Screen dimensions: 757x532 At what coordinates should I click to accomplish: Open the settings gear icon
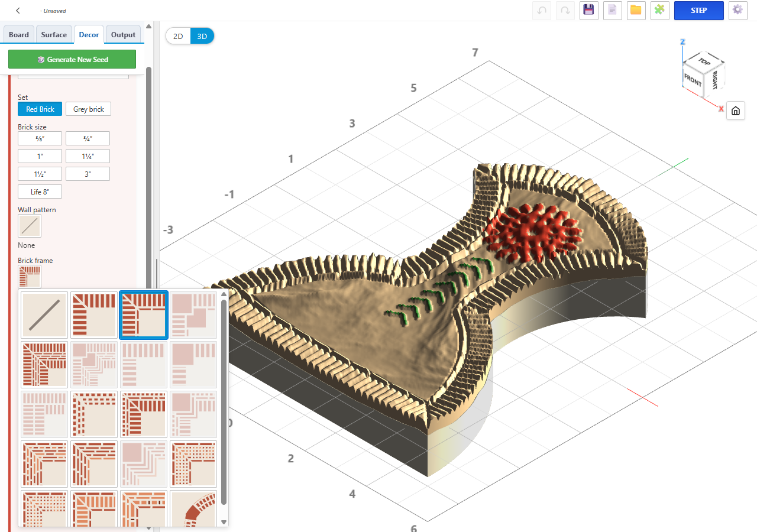click(737, 10)
